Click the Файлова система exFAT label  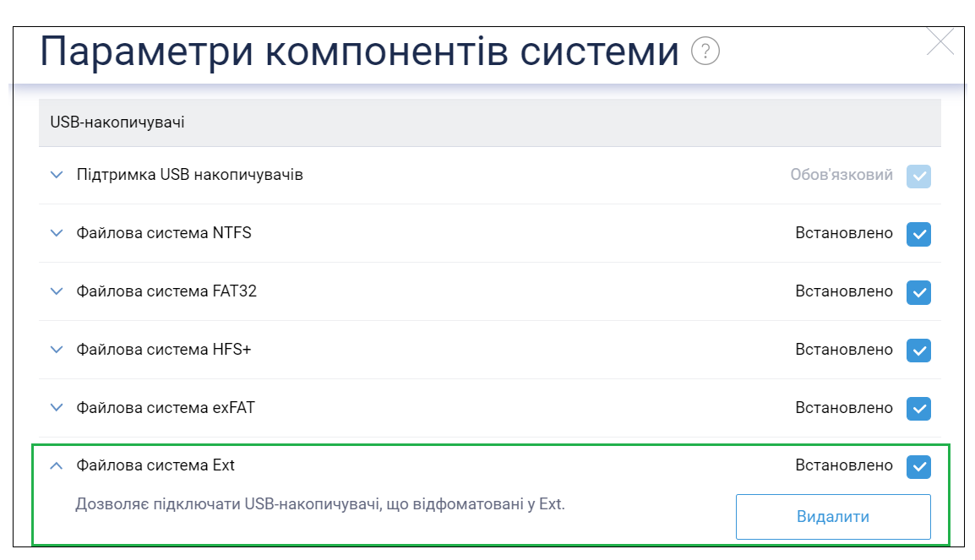[x=166, y=408]
